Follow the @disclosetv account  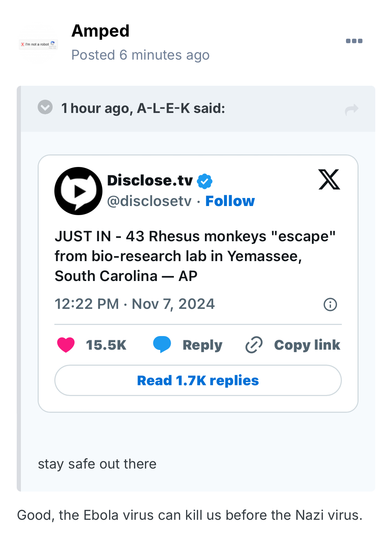click(230, 201)
